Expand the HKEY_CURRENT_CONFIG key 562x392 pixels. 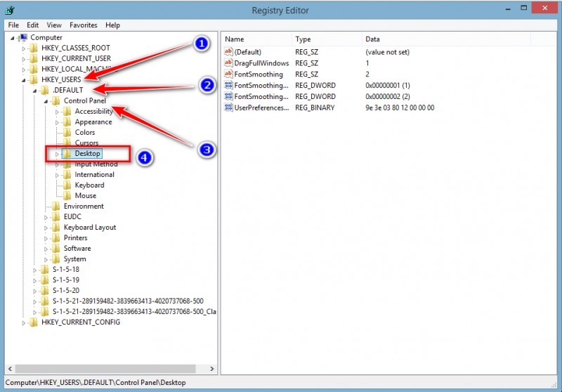pos(24,323)
